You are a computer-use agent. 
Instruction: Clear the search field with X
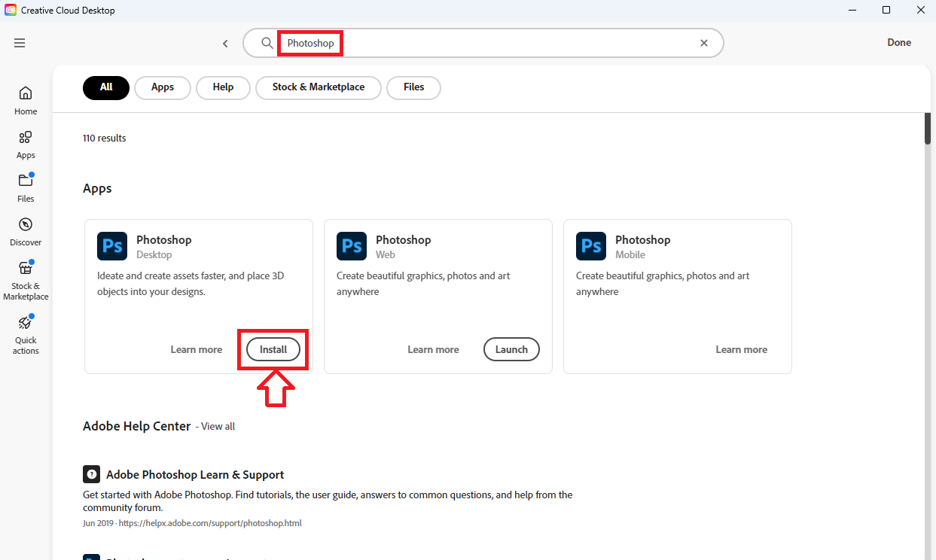pyautogui.click(x=704, y=43)
